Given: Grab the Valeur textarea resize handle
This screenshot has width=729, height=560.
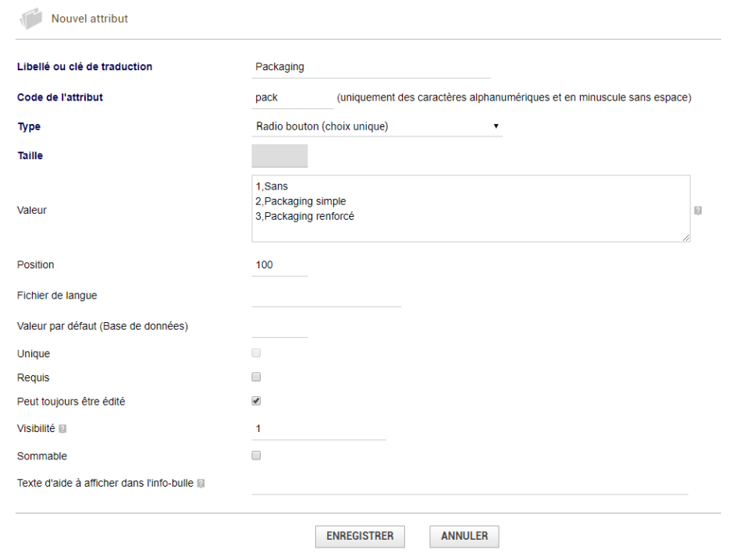Looking at the screenshot, I should [686, 238].
